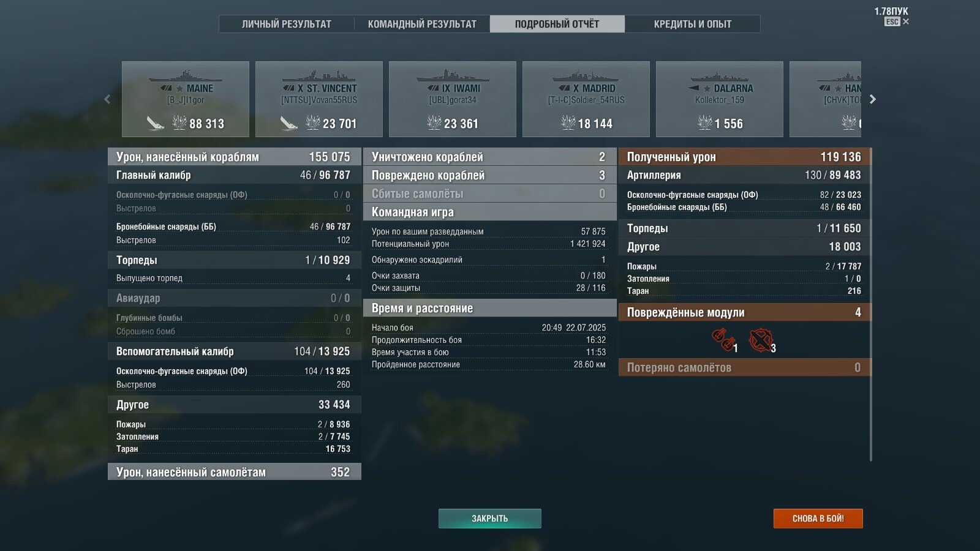This screenshot has width=980, height=551.
Task: Switch to the Командный результат tab
Action: pos(422,24)
